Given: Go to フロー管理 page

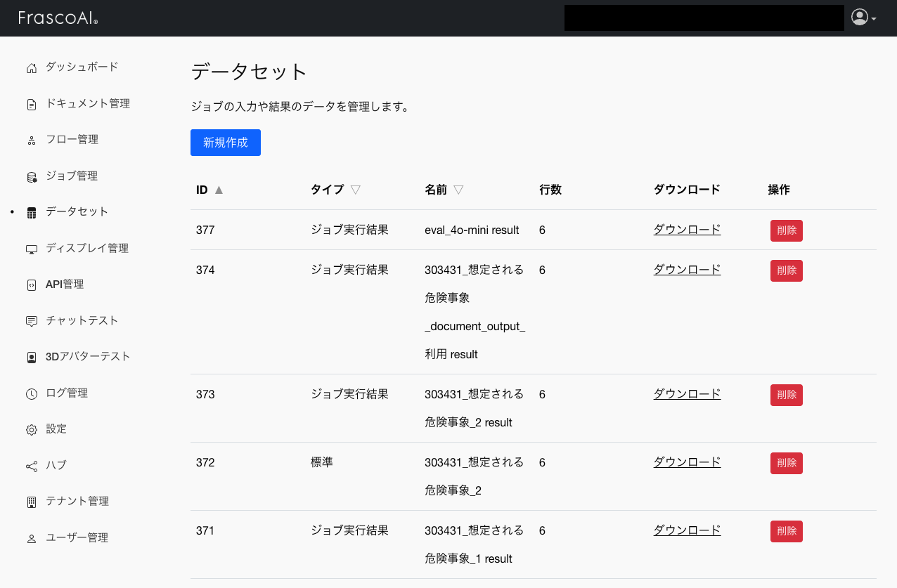Looking at the screenshot, I should point(72,139).
